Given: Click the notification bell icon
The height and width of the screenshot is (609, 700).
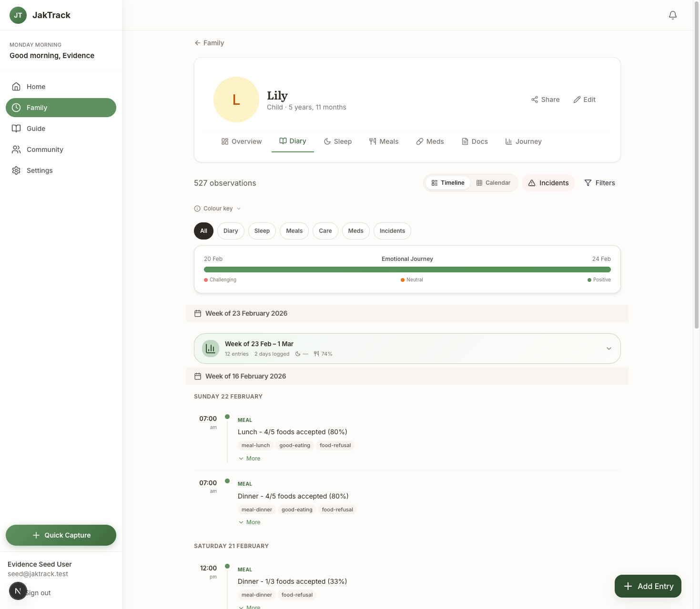Looking at the screenshot, I should (x=672, y=15).
